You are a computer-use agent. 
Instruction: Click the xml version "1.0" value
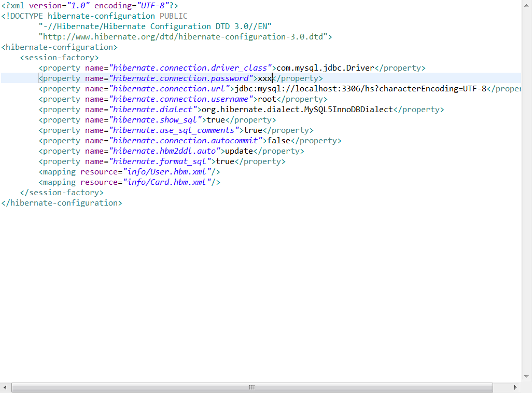pos(78,6)
